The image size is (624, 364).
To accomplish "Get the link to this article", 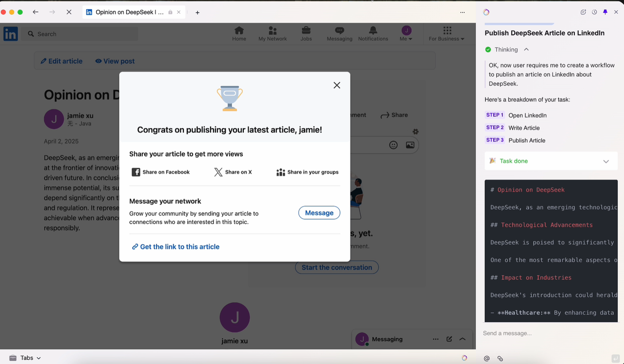I will pyautogui.click(x=175, y=247).
